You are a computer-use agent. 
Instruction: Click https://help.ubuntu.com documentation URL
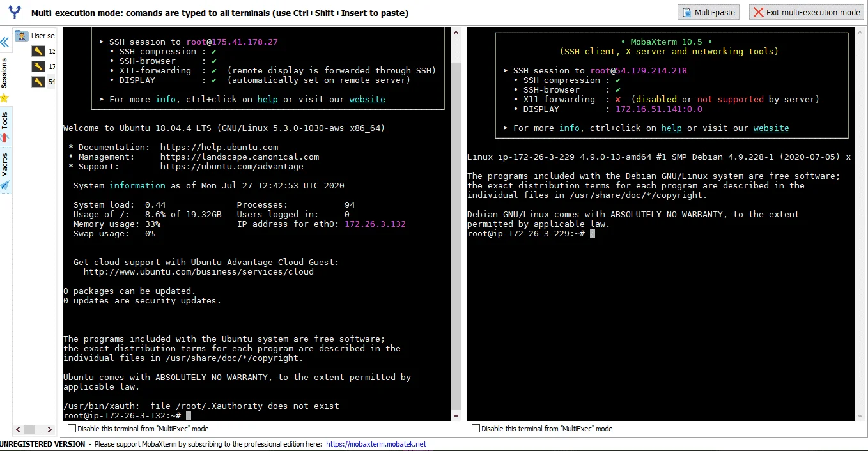click(x=219, y=148)
